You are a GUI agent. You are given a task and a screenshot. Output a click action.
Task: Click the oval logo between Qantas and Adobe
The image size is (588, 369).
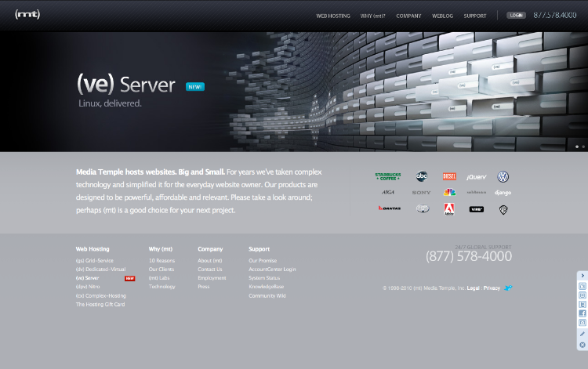pyautogui.click(x=423, y=208)
